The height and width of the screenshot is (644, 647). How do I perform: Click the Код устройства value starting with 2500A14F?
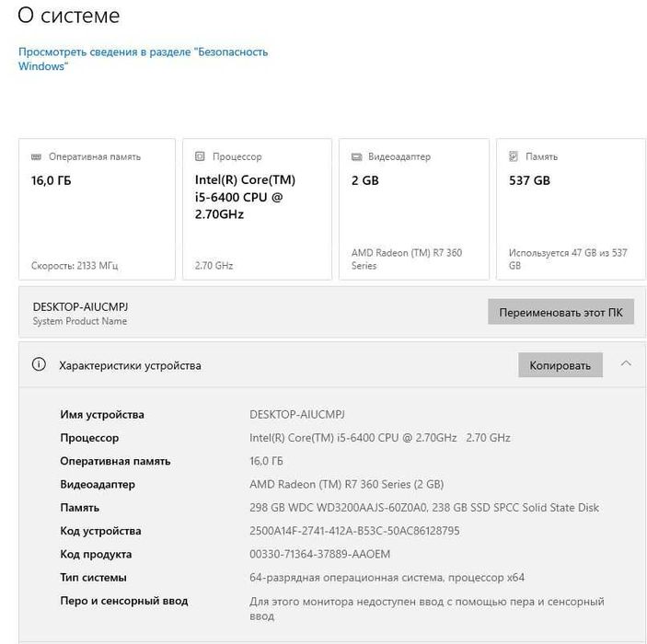(354, 531)
